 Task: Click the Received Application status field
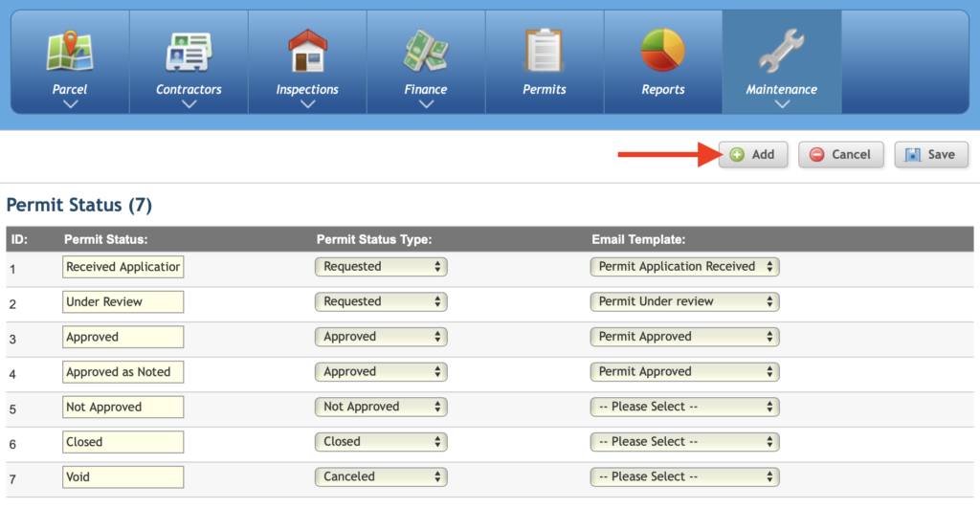(x=123, y=267)
